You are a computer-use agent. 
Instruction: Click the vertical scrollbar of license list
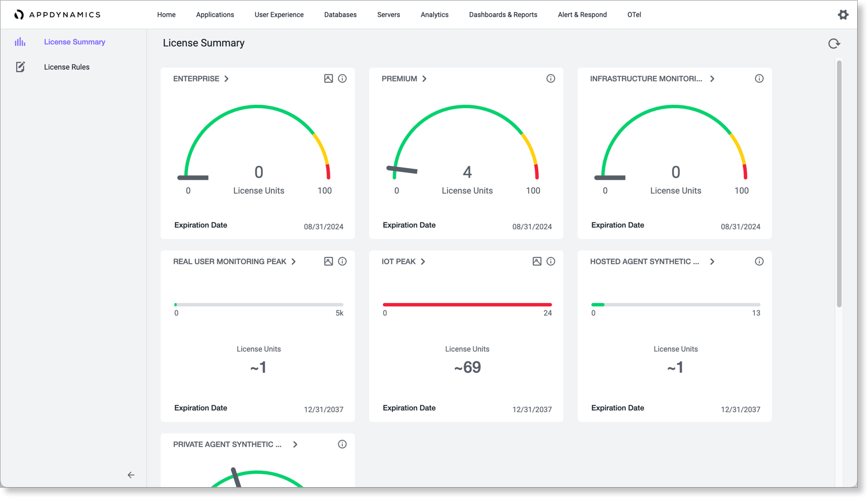pyautogui.click(x=839, y=184)
